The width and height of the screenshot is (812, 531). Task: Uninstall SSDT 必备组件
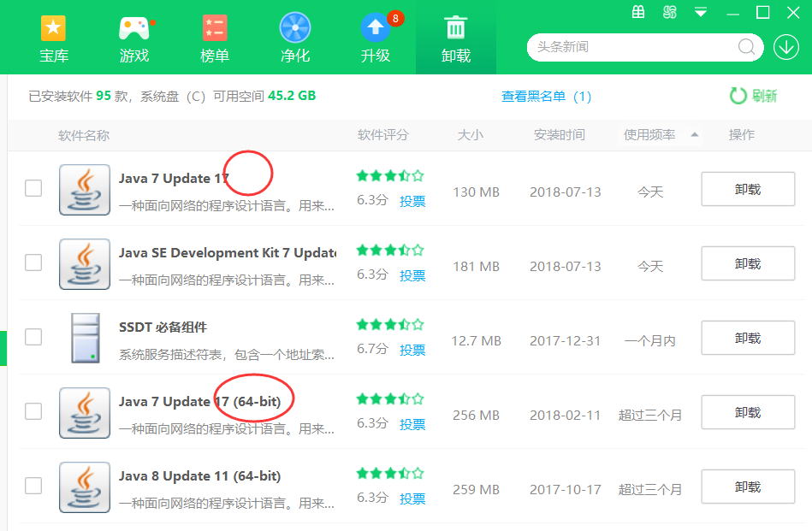[748, 338]
